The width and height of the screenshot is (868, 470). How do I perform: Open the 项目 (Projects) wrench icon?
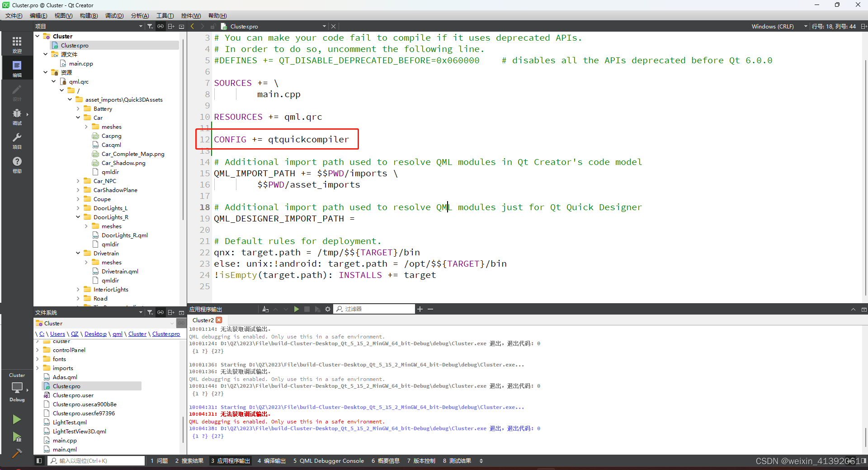[x=17, y=138]
